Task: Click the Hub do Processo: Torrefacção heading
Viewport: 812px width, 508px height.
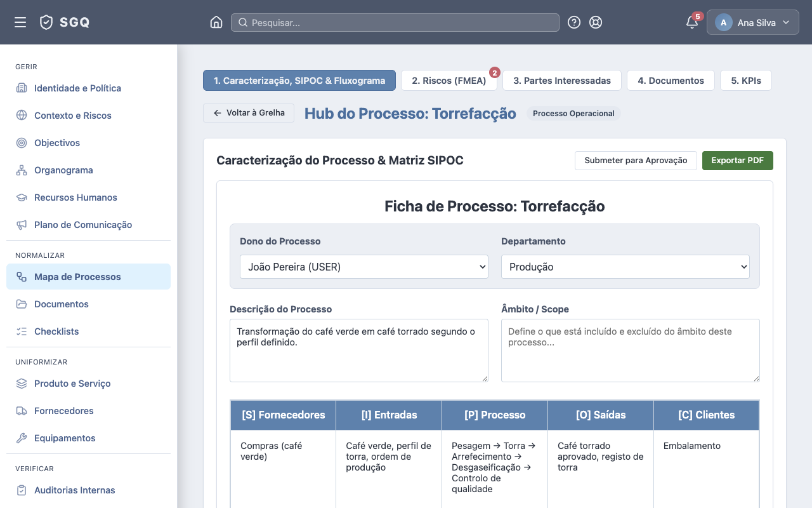Action: 410,114
